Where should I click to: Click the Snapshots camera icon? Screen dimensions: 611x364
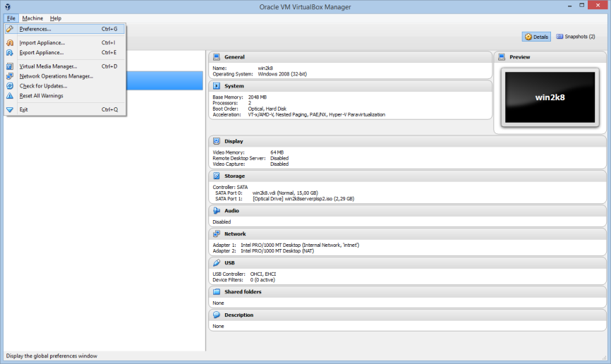pyautogui.click(x=559, y=36)
